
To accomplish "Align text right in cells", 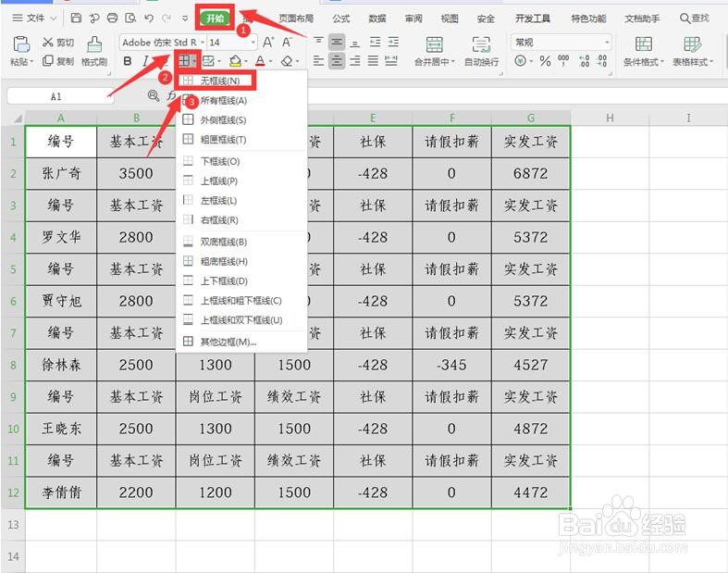I will (354, 61).
